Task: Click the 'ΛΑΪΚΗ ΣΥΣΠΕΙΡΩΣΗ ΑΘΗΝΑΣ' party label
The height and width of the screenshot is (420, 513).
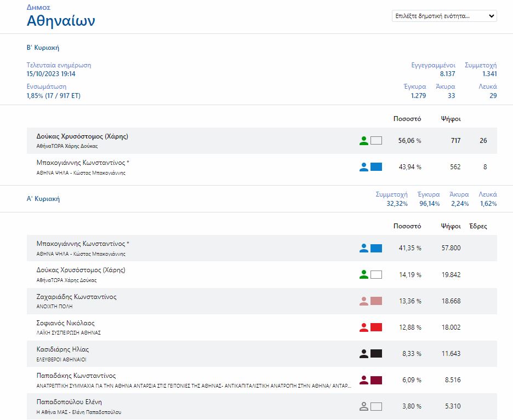Action: point(69,332)
